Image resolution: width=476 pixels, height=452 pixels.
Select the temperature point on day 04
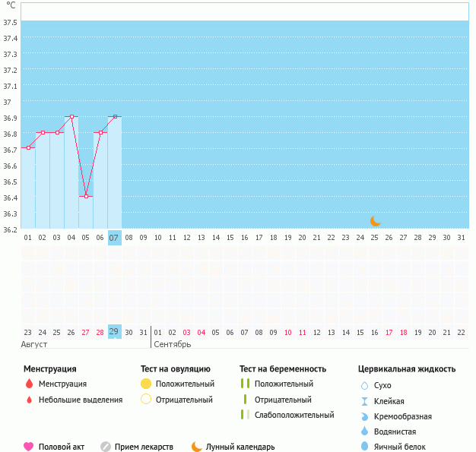71,116
